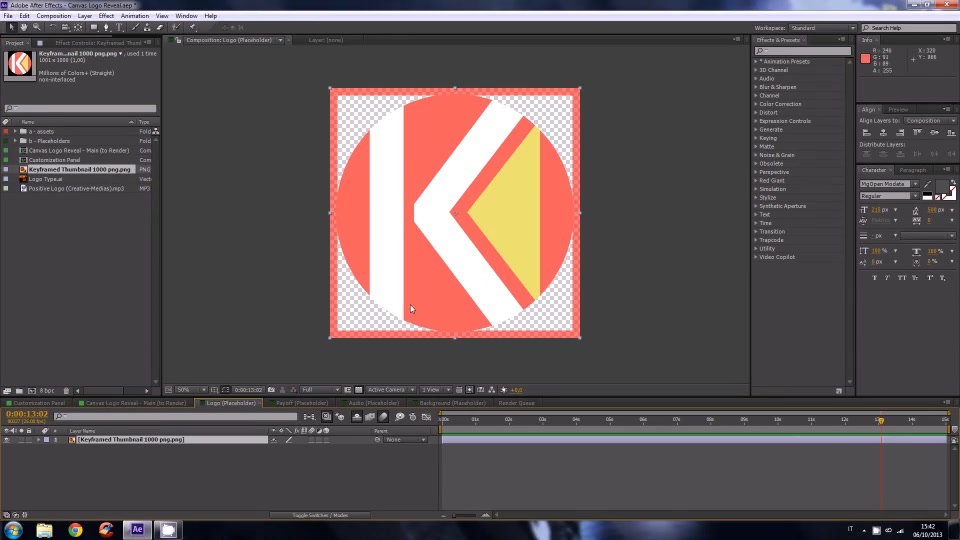Open the Animation menu
This screenshot has height=540, width=960.
(x=135, y=16)
